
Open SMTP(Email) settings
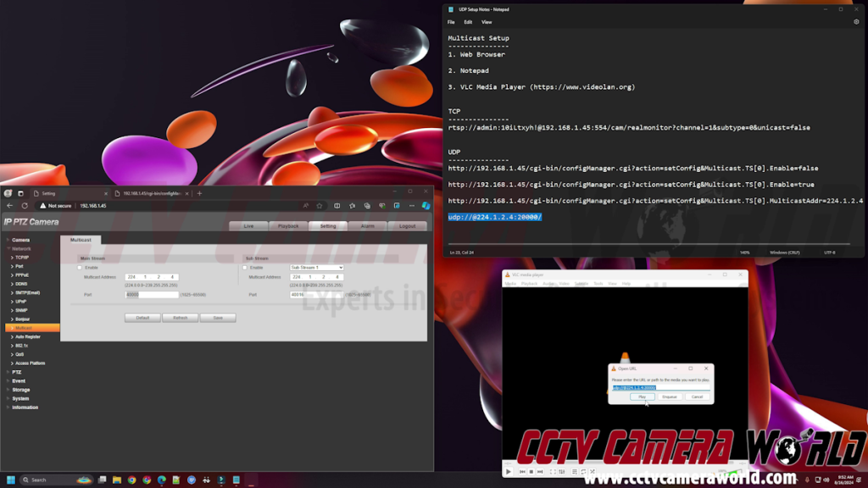pos(27,293)
